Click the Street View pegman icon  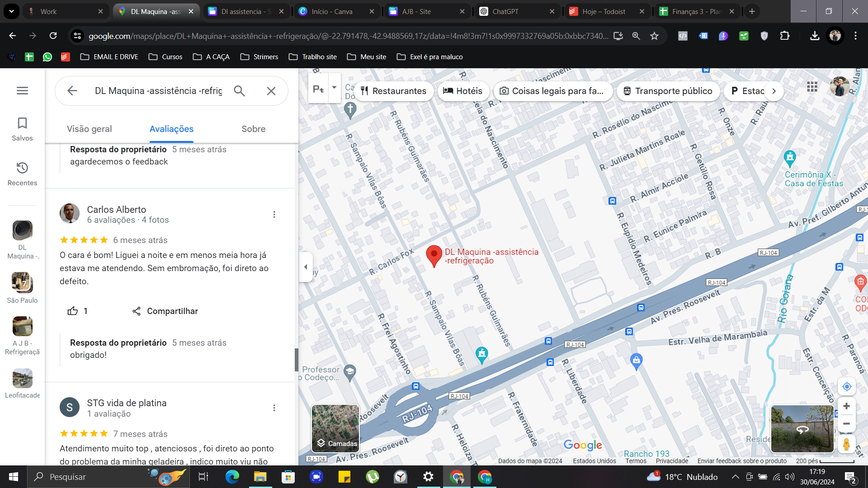coord(847,444)
